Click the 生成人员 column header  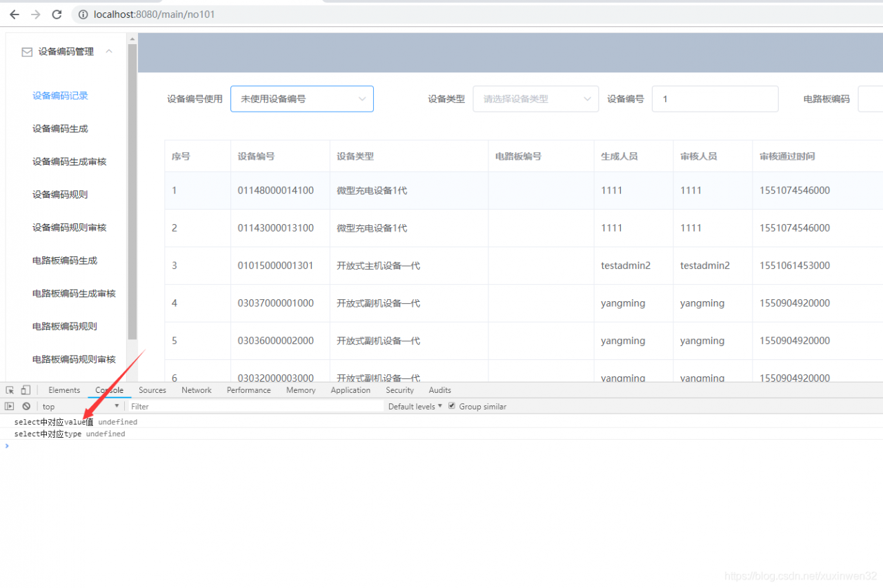(x=619, y=156)
